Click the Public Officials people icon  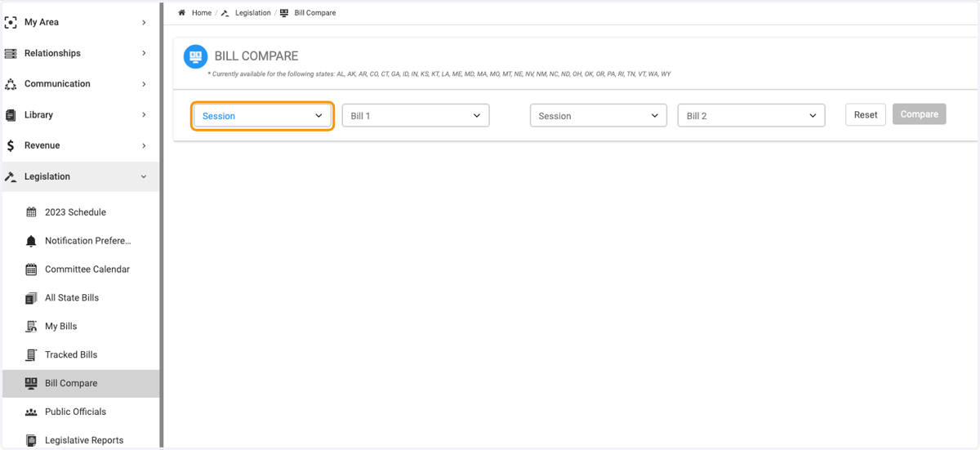pyautogui.click(x=31, y=412)
